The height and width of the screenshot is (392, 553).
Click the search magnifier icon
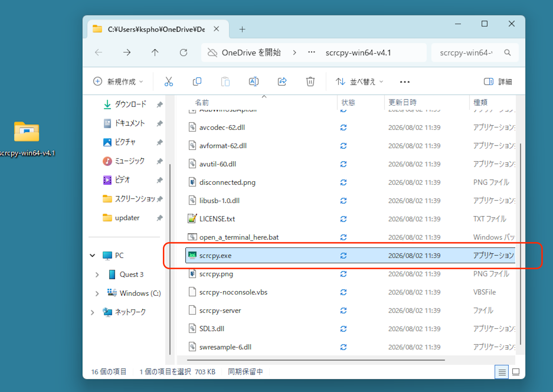click(507, 52)
